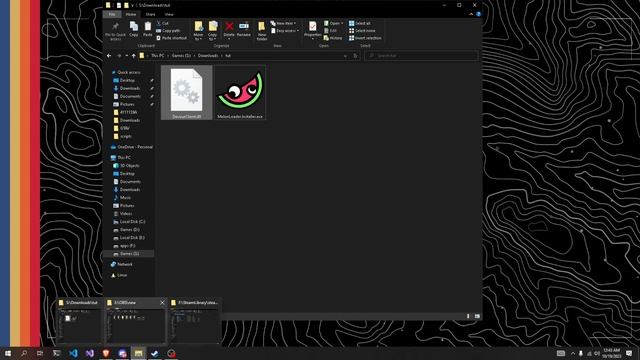Switch to the View ribbon tab
The image size is (640, 360).
coord(169,14)
